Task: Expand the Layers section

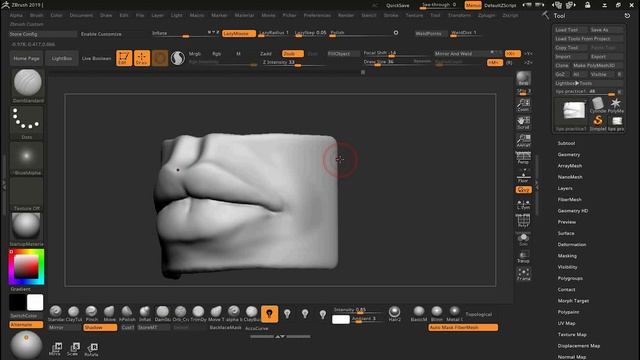Action: [x=565, y=188]
